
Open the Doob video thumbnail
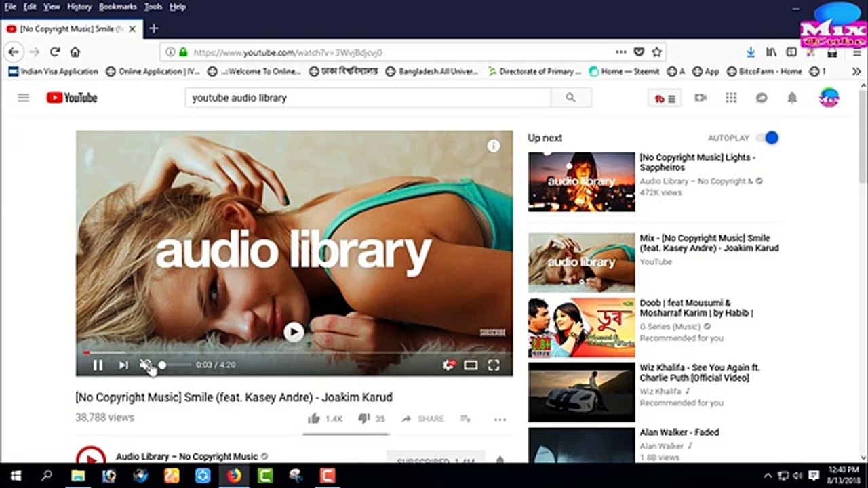point(582,327)
